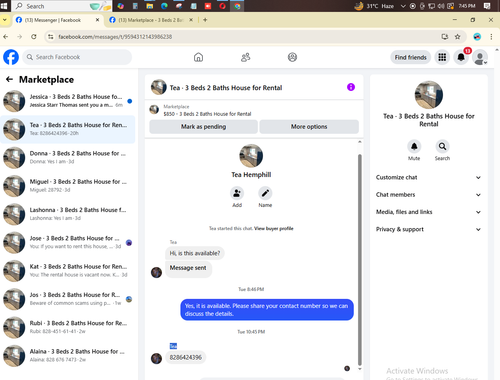Open Jessica conversation in list

click(x=68, y=101)
